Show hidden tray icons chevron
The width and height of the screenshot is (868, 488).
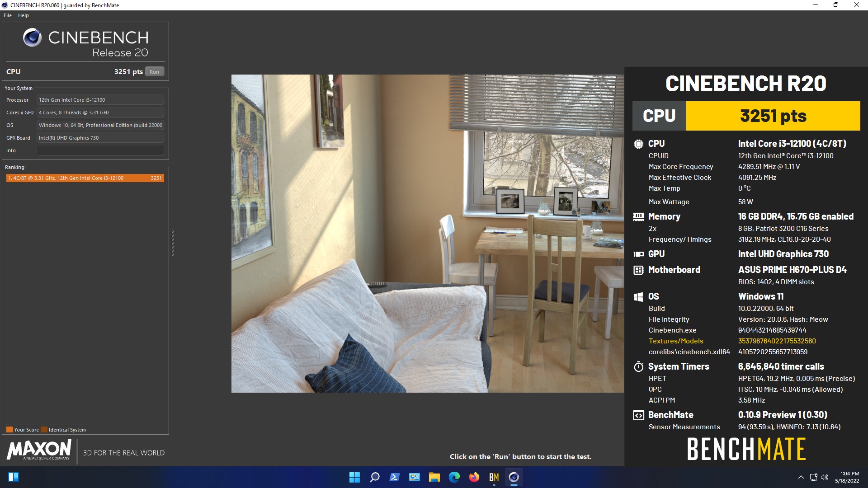coord(801,477)
